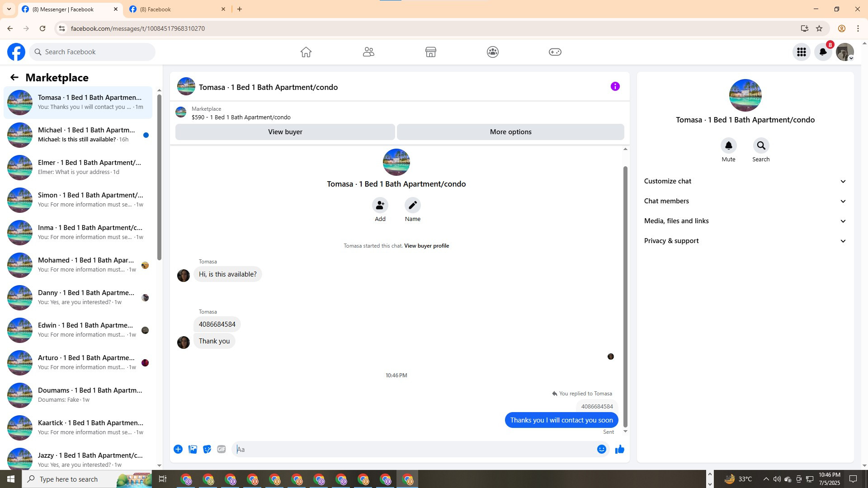
Task: Open the sticker chooser icon
Action: pyautogui.click(x=207, y=449)
